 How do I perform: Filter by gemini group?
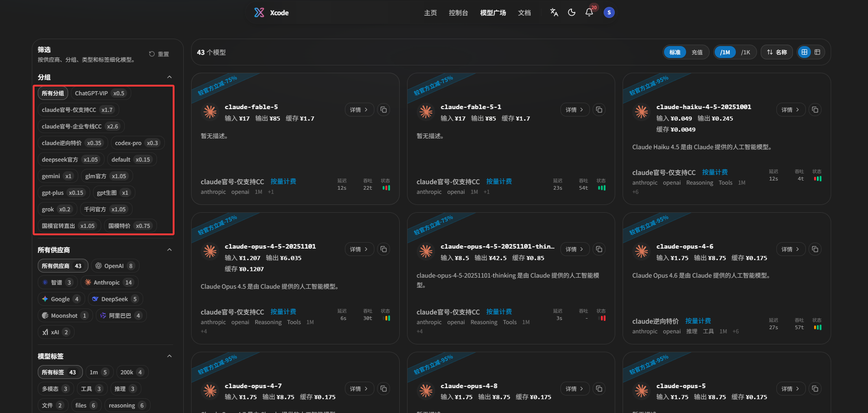coord(57,176)
